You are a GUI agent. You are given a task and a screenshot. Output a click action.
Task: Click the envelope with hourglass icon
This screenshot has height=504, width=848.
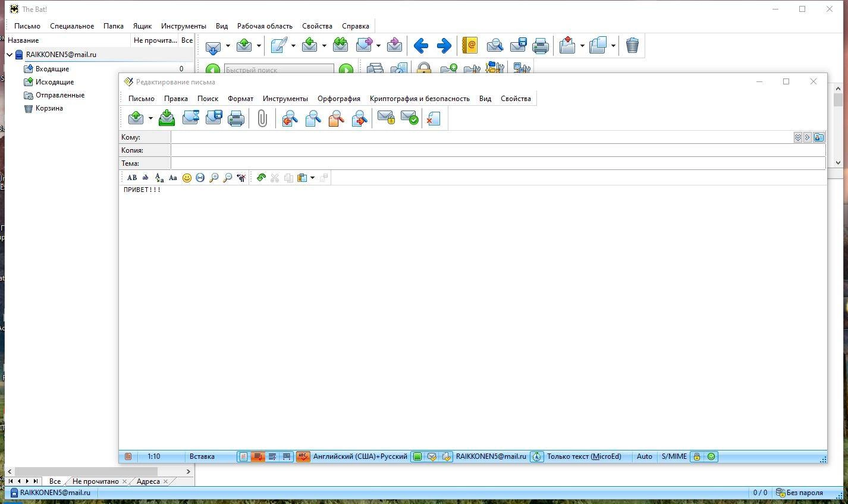(190, 118)
